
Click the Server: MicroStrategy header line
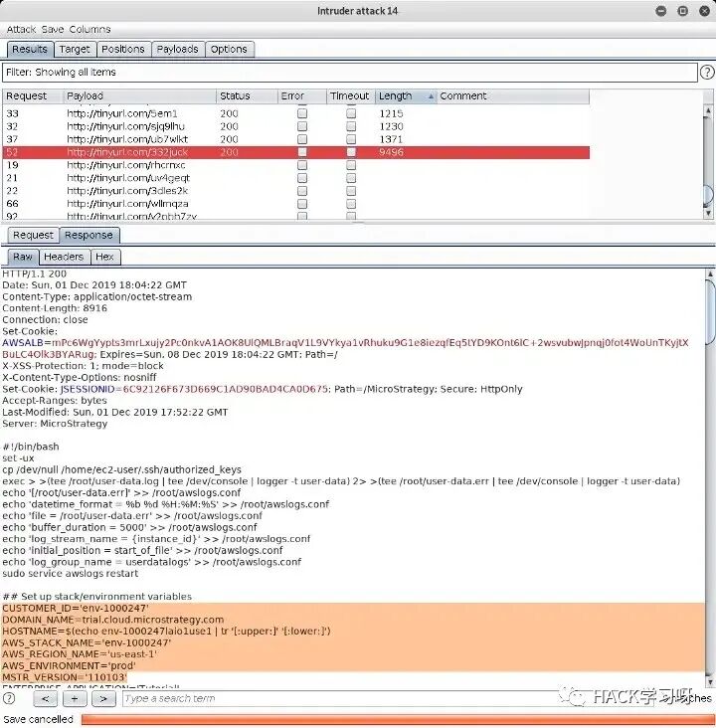coord(55,424)
